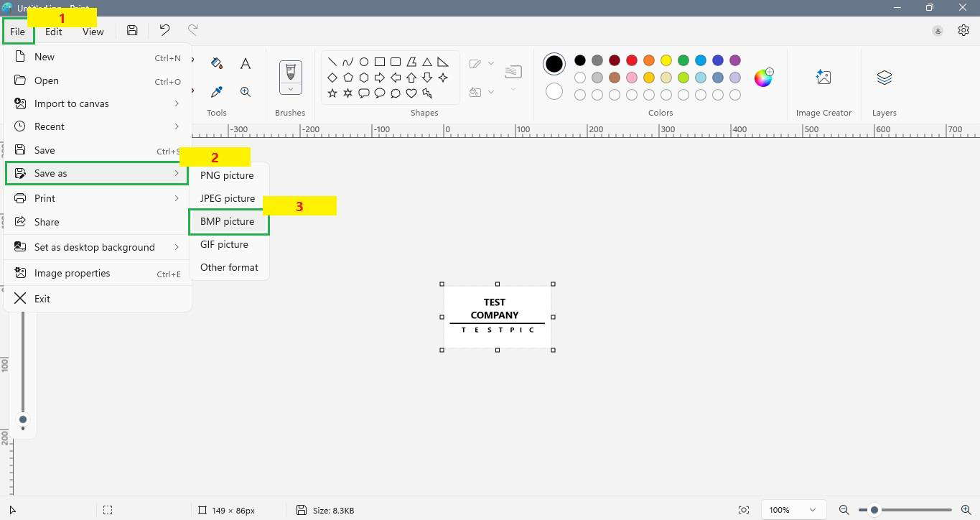The image size is (980, 520).
Task: Open the Image Creator
Action: coord(823,78)
